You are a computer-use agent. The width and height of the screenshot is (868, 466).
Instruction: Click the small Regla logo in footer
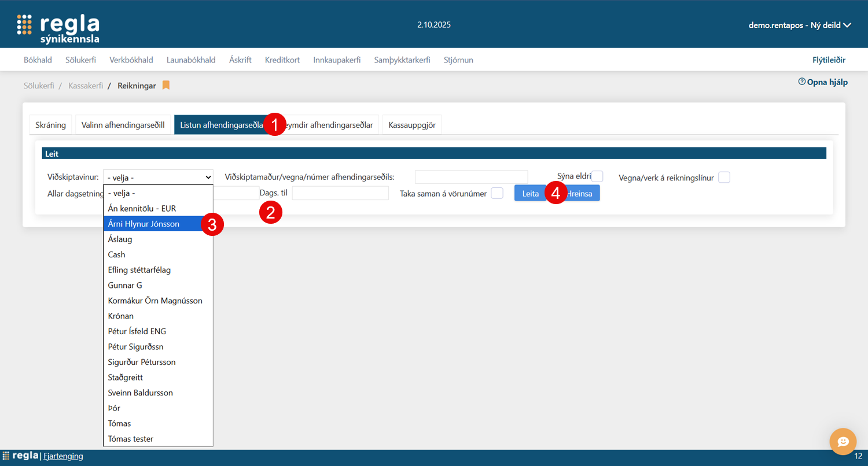(21, 456)
